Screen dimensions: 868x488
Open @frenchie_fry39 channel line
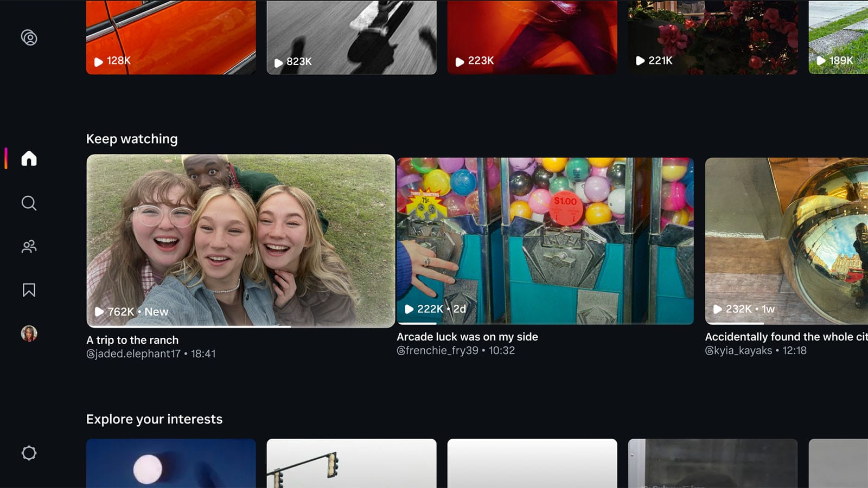456,350
